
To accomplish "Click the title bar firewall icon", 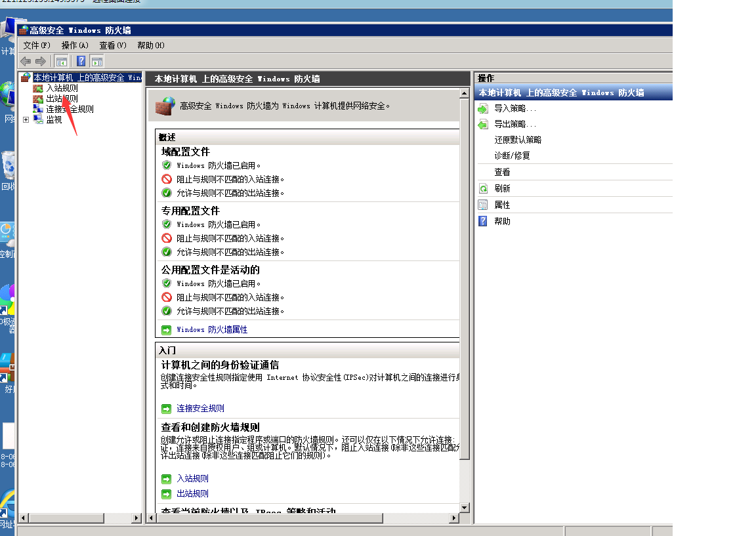I will pos(23,30).
